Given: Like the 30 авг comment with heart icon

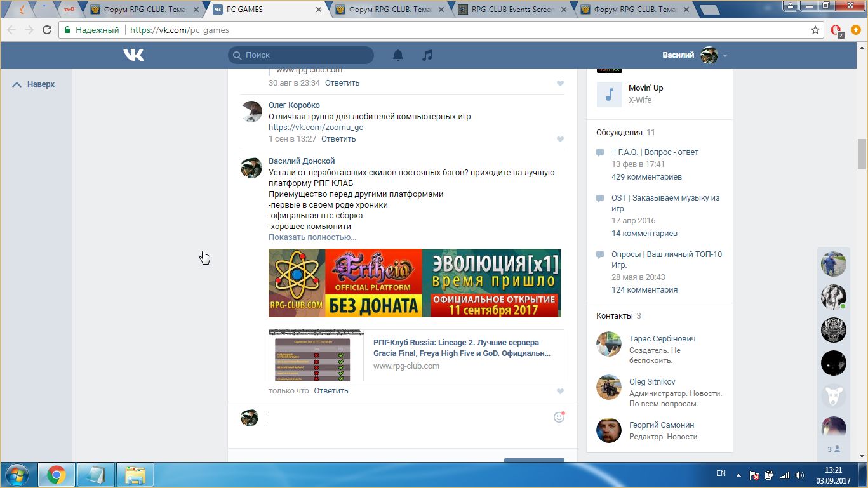Looking at the screenshot, I should pyautogui.click(x=560, y=83).
